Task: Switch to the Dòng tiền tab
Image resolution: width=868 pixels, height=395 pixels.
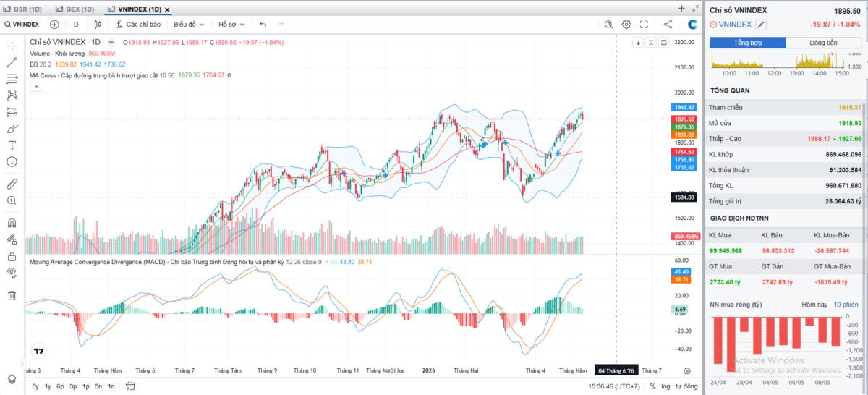Action: click(x=823, y=43)
